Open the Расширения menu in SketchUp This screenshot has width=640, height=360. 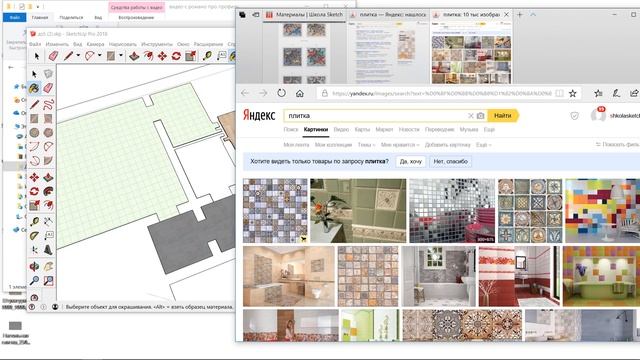click(208, 44)
